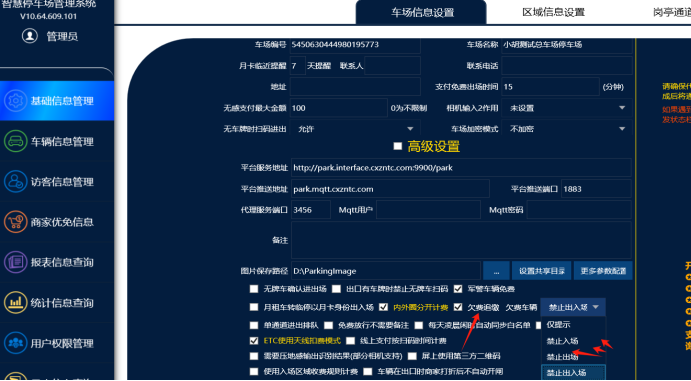Click 图片保存路径 field showing D:\ParkingImage
The height and width of the screenshot is (381, 691).
[x=386, y=271]
